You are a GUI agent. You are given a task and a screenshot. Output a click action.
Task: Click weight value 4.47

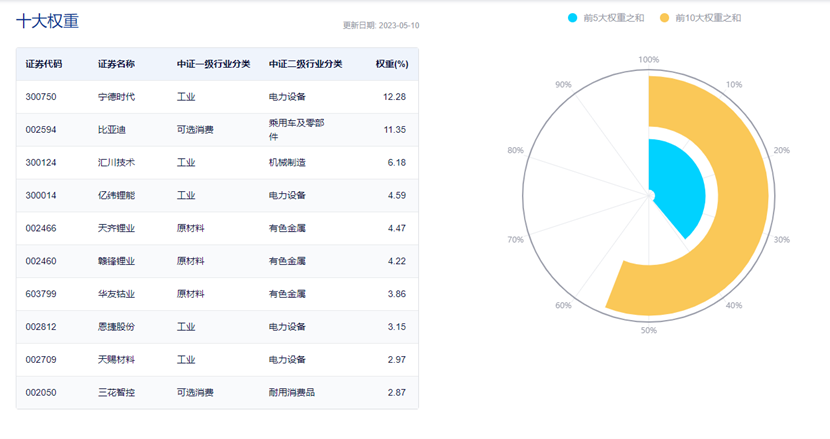396,228
